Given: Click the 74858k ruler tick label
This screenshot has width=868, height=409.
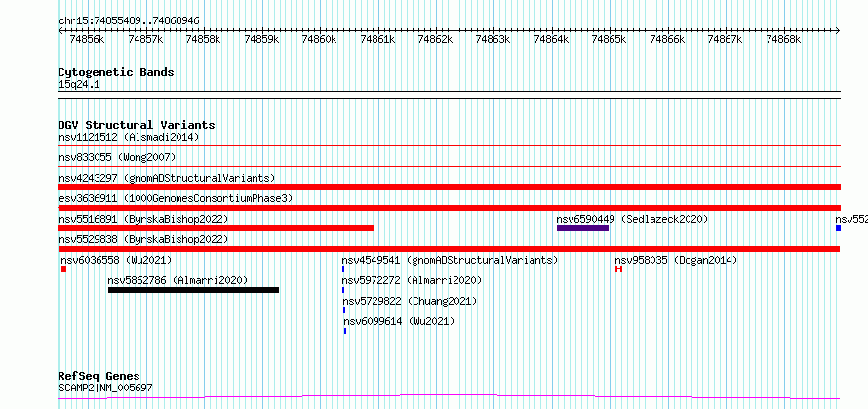Looking at the screenshot, I should pyautogui.click(x=203, y=39).
